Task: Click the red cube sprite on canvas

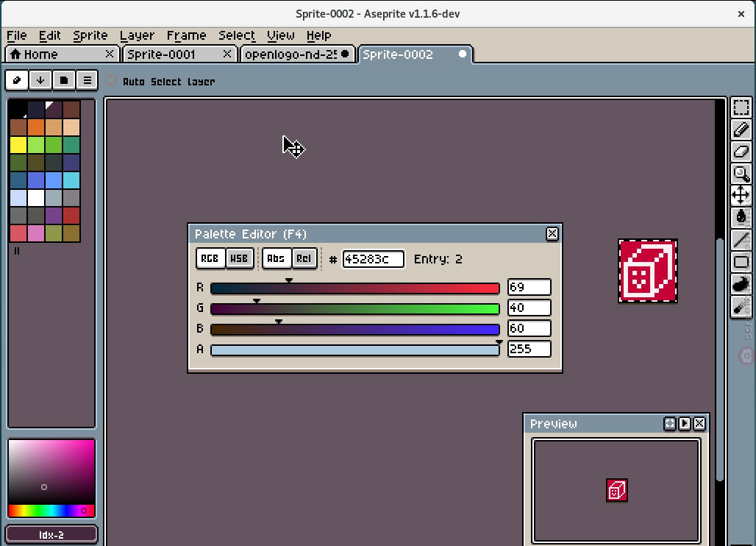Action: 648,271
